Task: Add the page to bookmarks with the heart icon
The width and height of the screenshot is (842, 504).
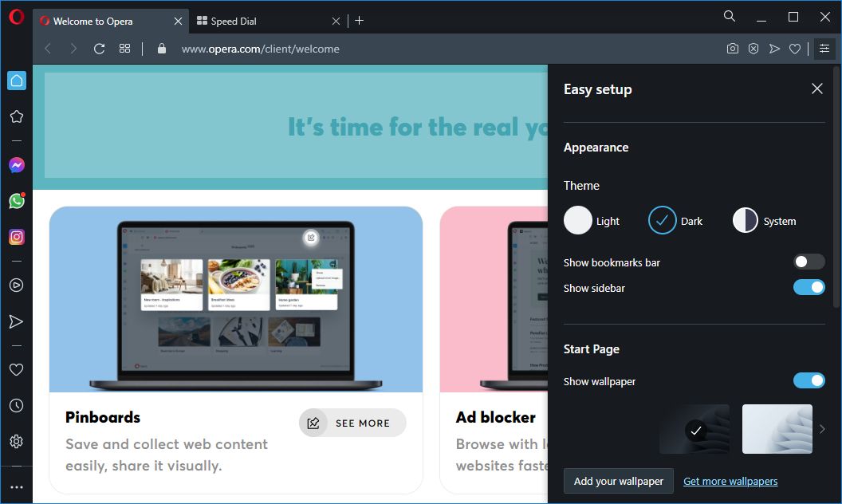Action: point(795,49)
